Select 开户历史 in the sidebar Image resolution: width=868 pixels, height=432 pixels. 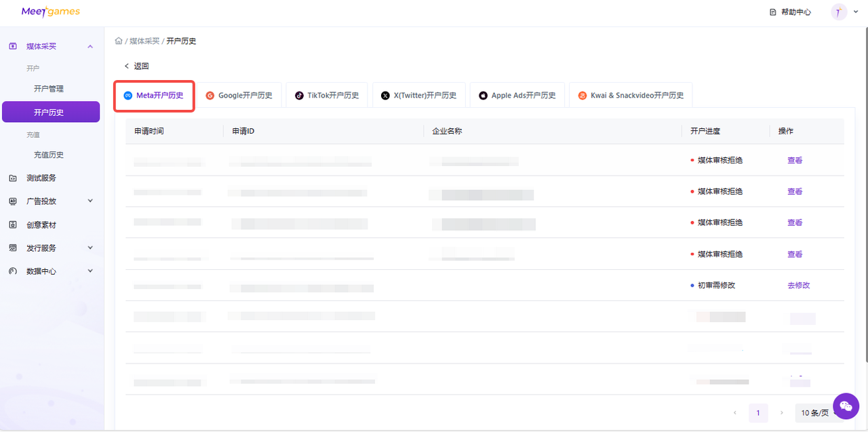(x=51, y=112)
